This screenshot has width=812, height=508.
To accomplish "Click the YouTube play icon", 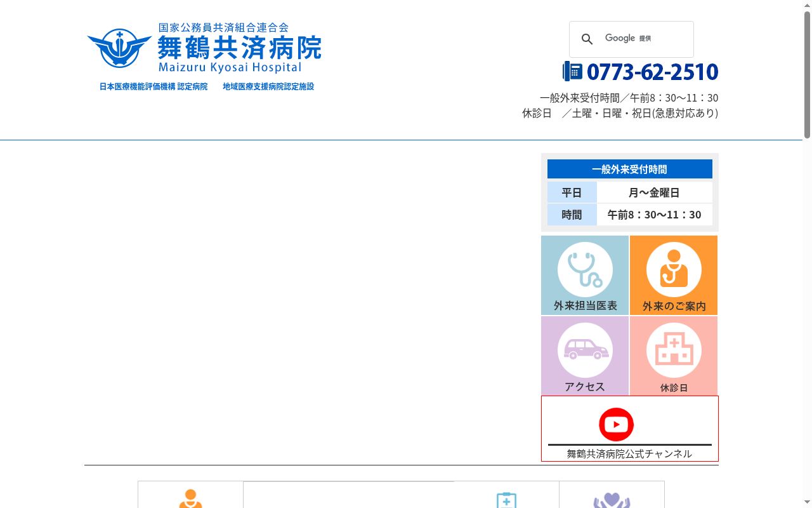I will tap(616, 424).
